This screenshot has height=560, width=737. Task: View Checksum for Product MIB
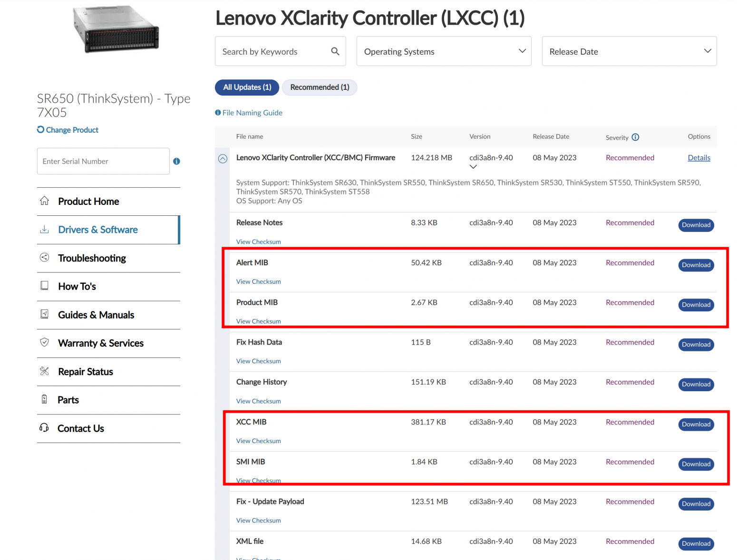click(259, 321)
